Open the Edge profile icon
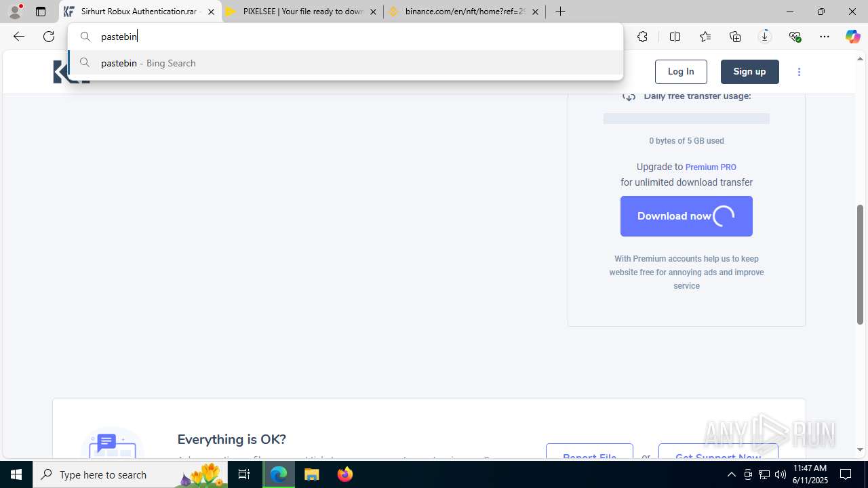The height and width of the screenshot is (488, 868). [x=14, y=12]
